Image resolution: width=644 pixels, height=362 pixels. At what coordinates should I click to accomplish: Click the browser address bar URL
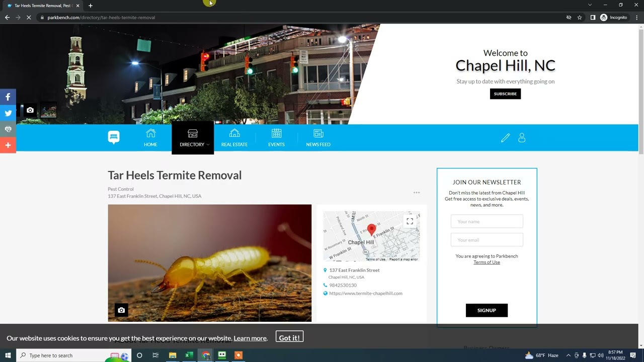[x=101, y=18]
